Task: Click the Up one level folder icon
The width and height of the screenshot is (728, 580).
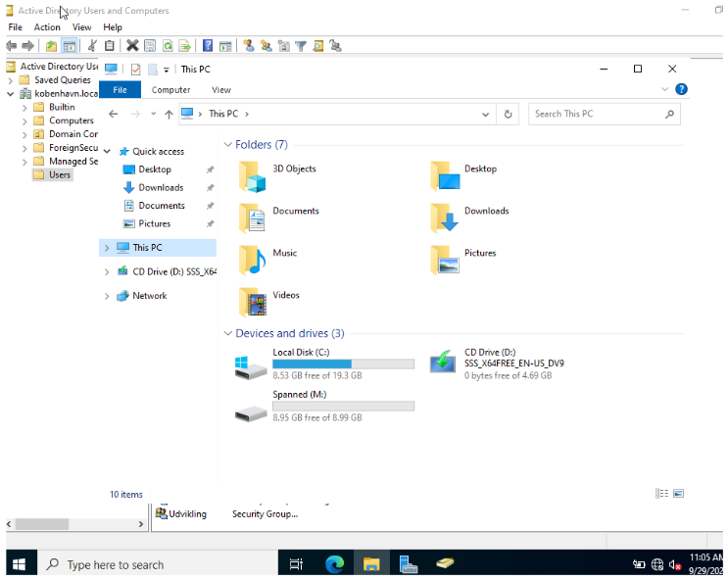Action: pos(51,45)
